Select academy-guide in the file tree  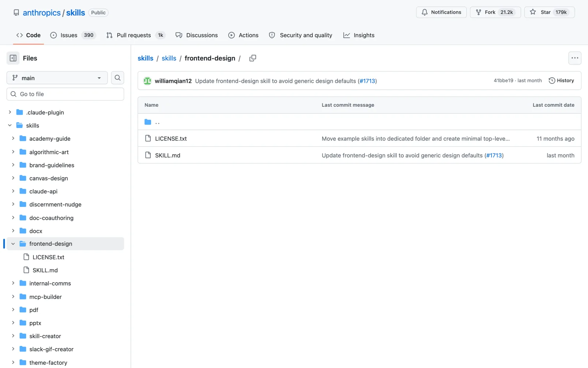tap(50, 139)
